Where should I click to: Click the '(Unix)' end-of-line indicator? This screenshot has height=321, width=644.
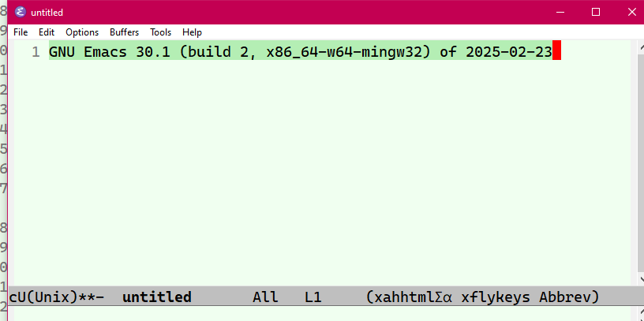(x=51, y=297)
